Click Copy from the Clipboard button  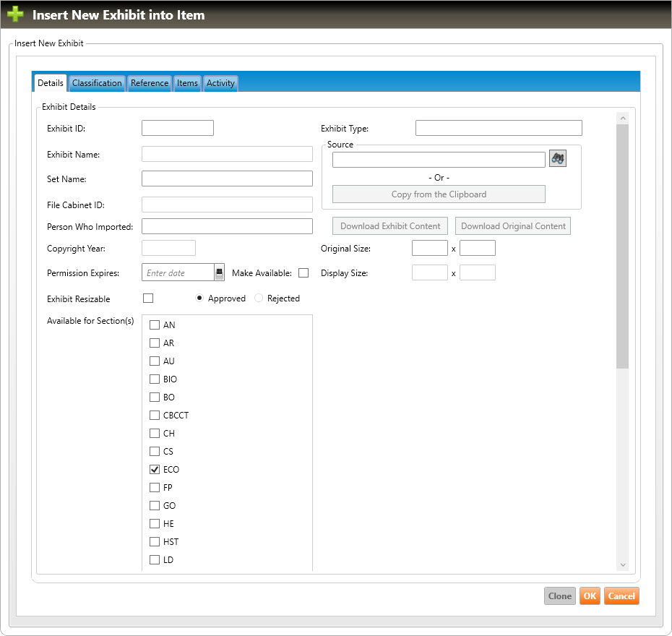click(x=439, y=194)
